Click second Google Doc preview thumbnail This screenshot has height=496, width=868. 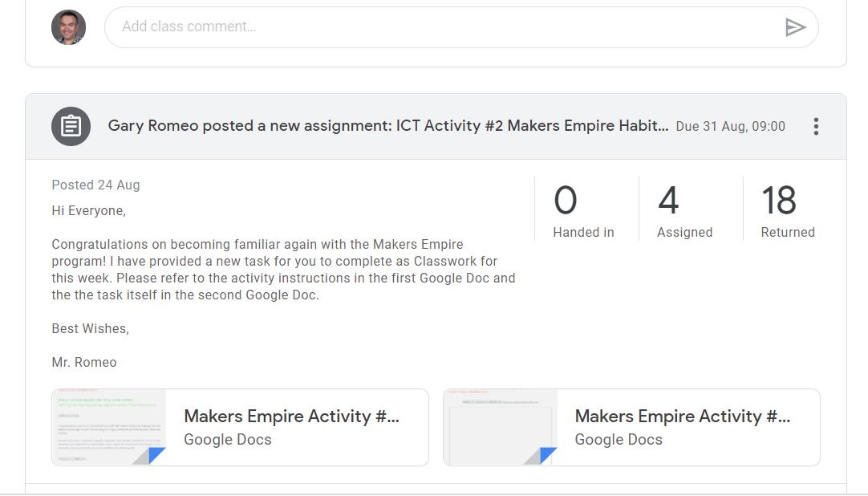click(x=500, y=427)
